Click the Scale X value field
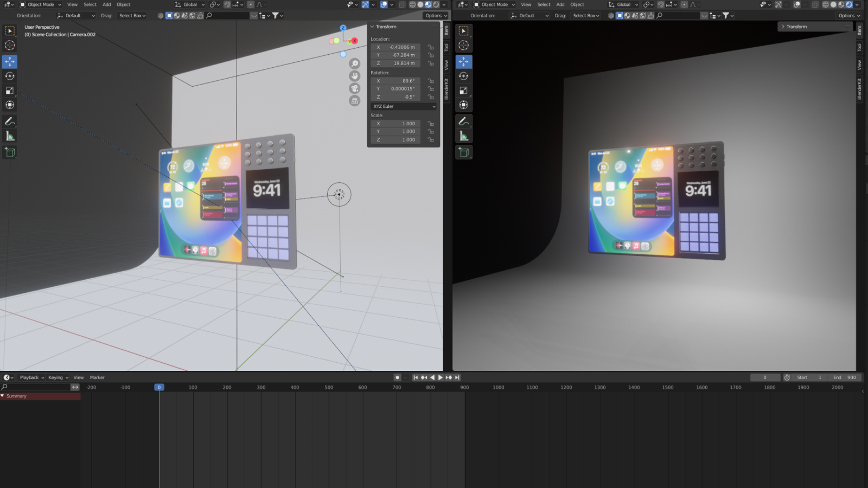Viewport: 868px width, 488px height. (x=395, y=124)
